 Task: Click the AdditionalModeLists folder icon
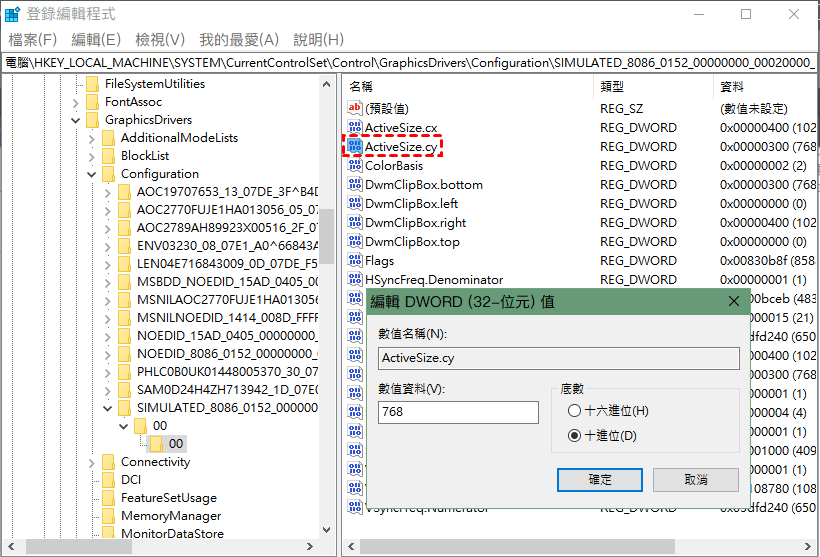(108, 138)
